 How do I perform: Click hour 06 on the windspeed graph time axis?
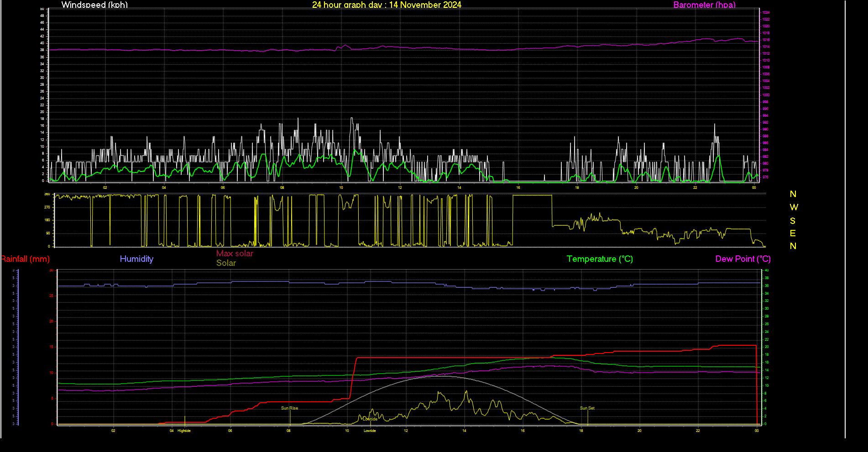[x=223, y=187]
